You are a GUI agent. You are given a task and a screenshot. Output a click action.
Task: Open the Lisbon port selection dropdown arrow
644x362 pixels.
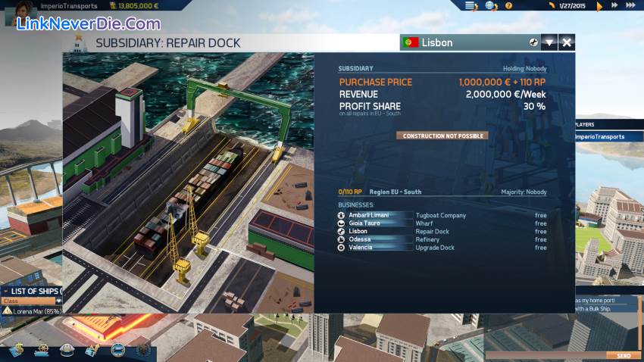pyautogui.click(x=549, y=42)
